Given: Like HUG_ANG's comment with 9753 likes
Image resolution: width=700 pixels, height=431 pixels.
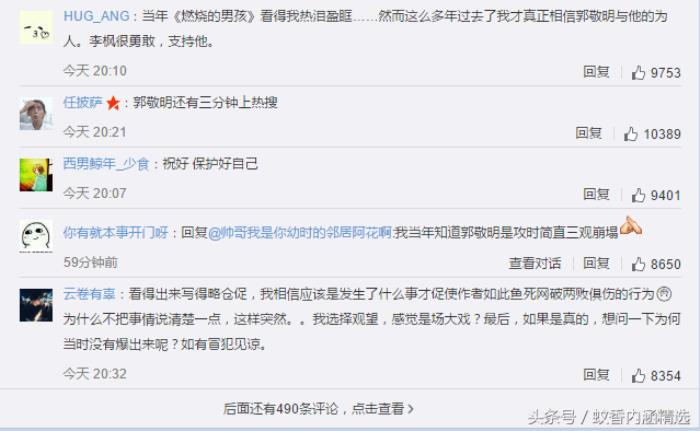Looking at the screenshot, I should (638, 72).
